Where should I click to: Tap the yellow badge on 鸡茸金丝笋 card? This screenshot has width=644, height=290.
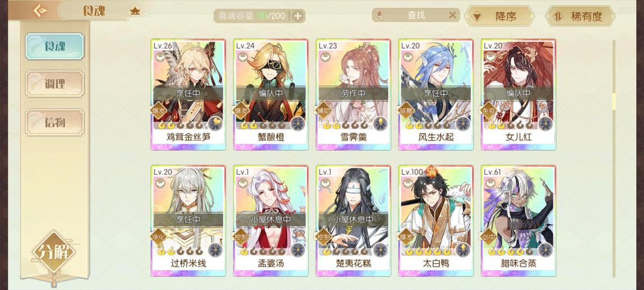215,123
